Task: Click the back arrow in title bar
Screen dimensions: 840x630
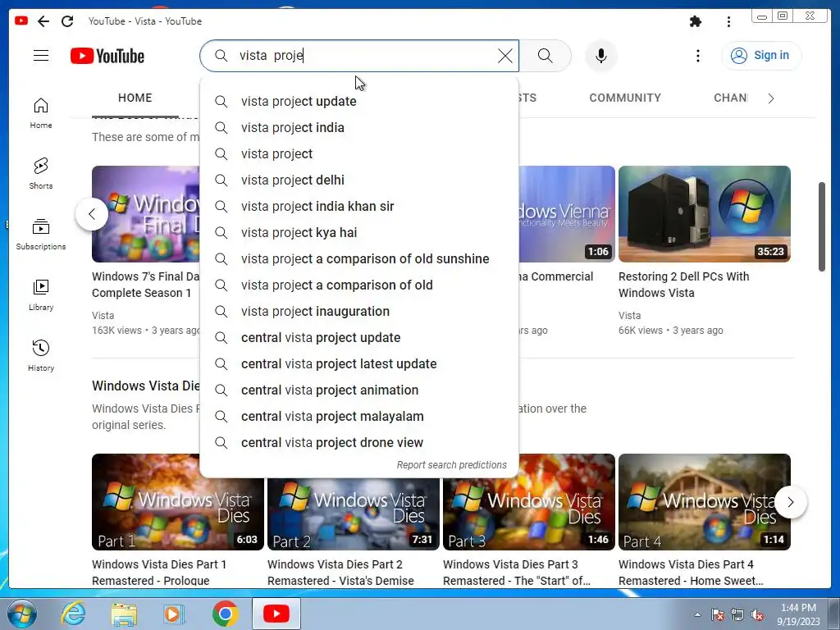Action: 43,21
